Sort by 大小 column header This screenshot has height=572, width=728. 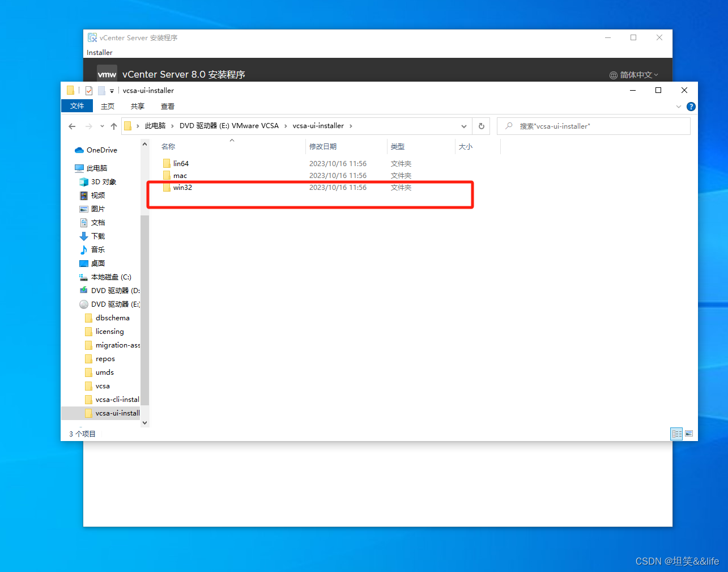click(x=466, y=147)
